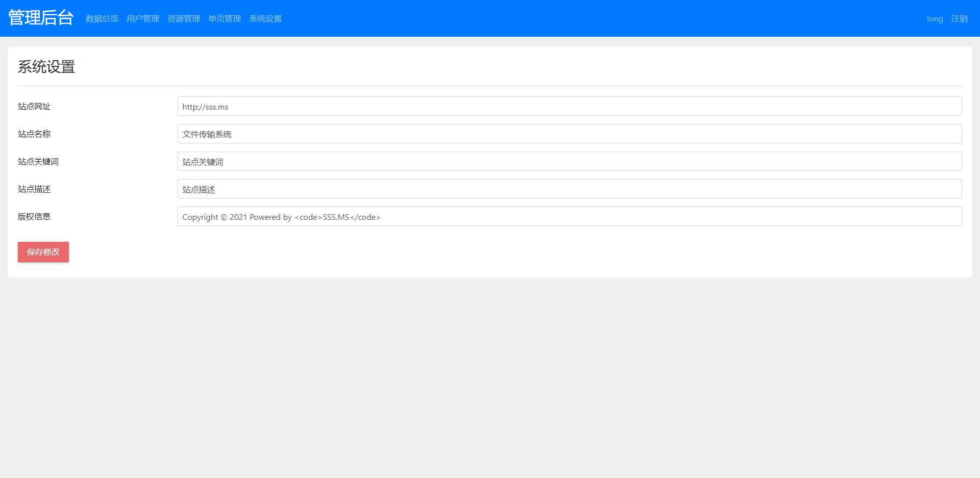Viewport: 980px width, 478px height.
Task: Click the 站点网址 form label
Action: point(34,107)
